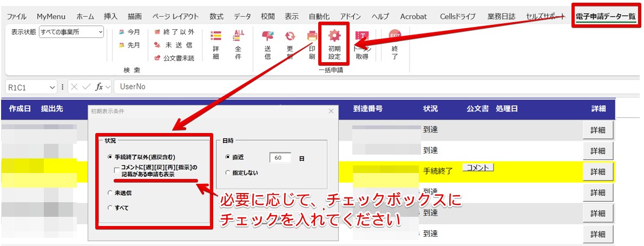Click the 全件 ALL icon
The image size is (644, 246).
238,37
